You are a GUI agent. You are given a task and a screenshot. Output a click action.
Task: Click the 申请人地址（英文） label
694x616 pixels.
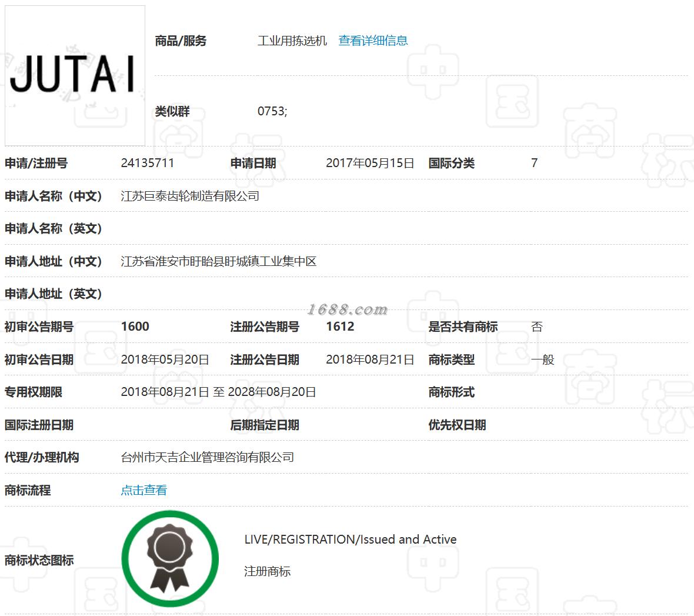tap(54, 294)
